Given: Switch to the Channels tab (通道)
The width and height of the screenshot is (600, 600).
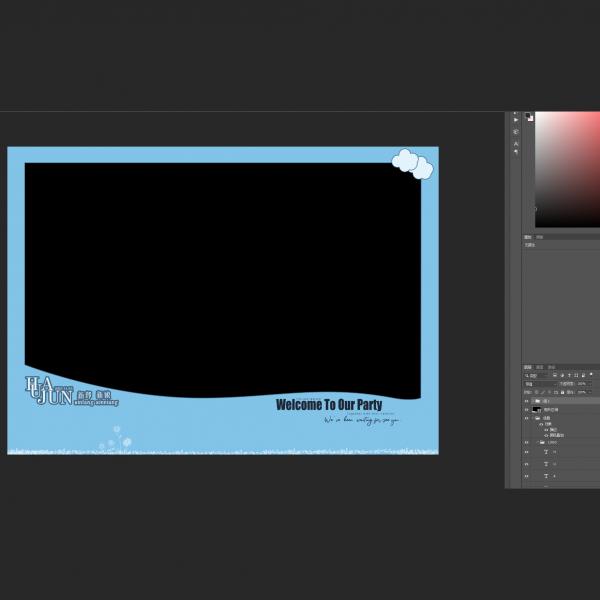Looking at the screenshot, I should (540, 367).
